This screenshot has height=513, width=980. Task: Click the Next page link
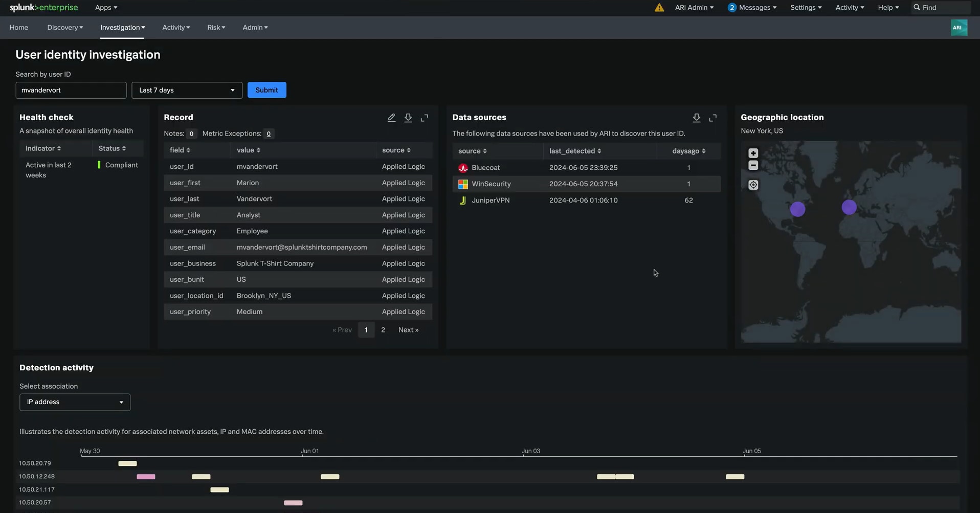(408, 330)
